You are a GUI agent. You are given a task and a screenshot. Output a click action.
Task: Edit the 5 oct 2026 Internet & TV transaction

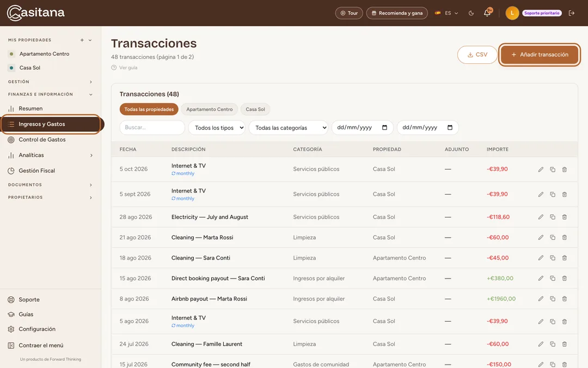[541, 170]
